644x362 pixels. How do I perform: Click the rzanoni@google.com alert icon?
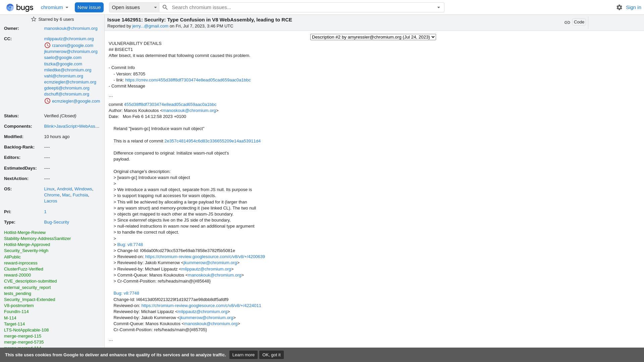[47, 45]
